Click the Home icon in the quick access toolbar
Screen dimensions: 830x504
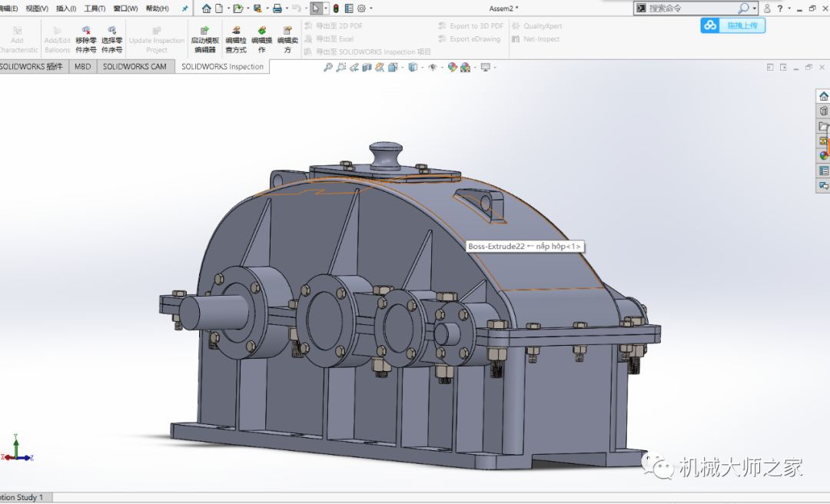point(206,8)
